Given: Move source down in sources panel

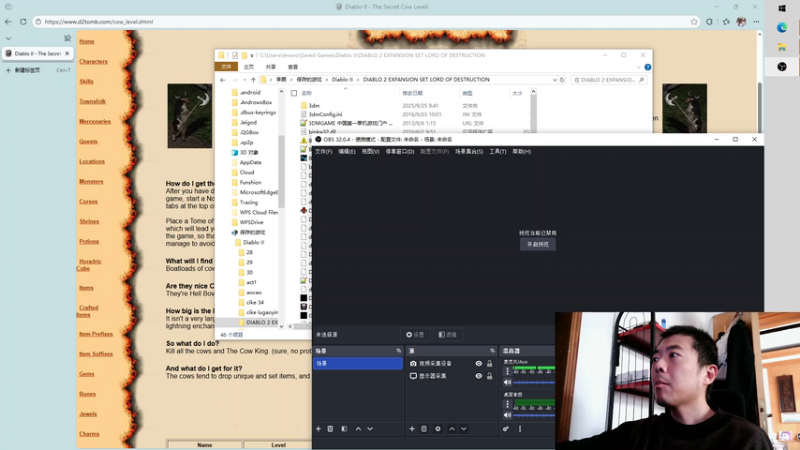Looking at the screenshot, I should point(464,429).
